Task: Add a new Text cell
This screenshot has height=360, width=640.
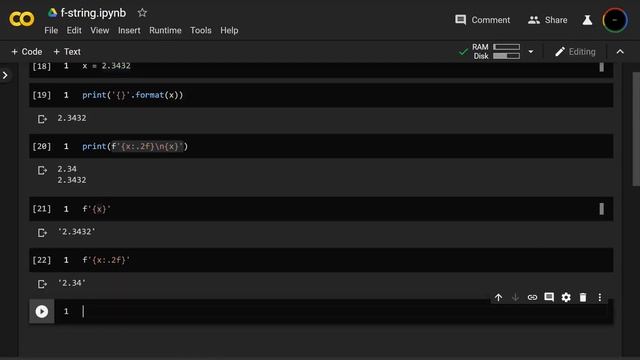Action: [67, 52]
